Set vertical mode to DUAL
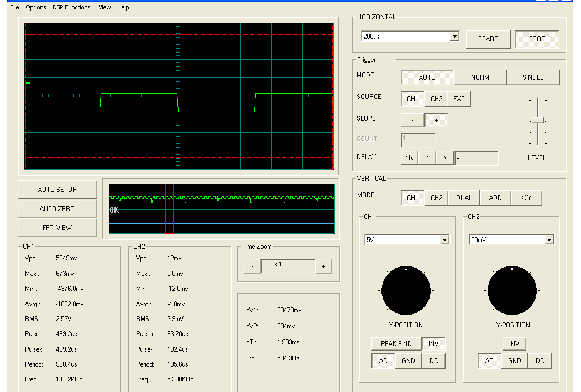This screenshot has height=392, width=581. click(464, 198)
